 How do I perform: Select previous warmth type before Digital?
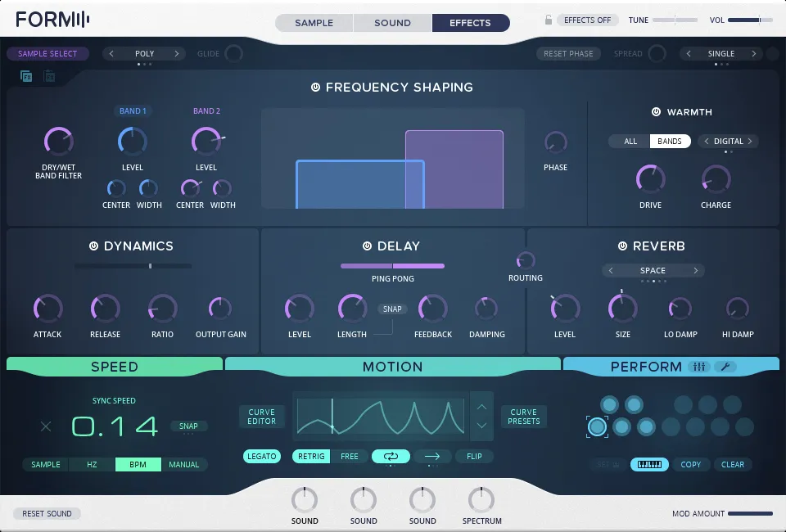pos(707,142)
